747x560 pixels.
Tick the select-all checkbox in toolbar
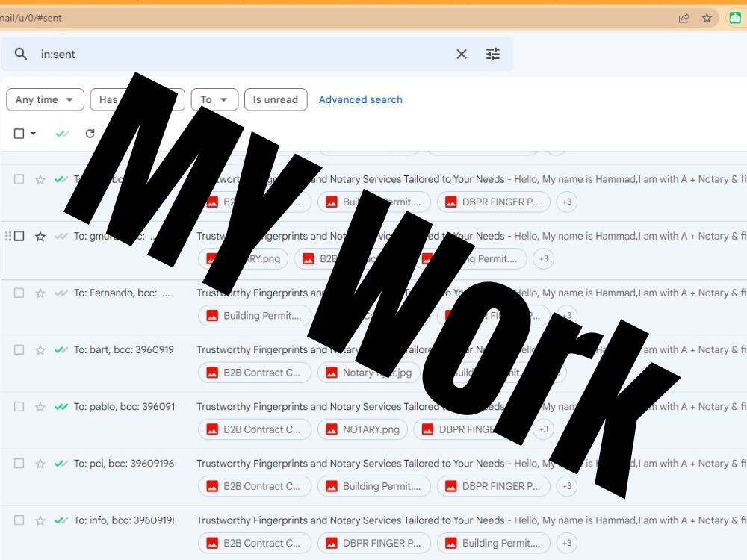click(x=19, y=134)
